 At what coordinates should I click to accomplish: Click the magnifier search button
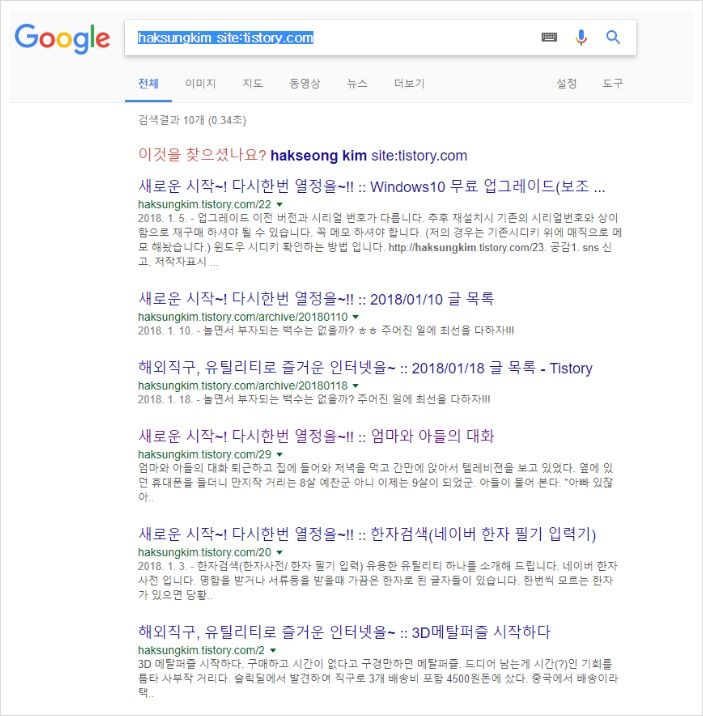pos(613,37)
